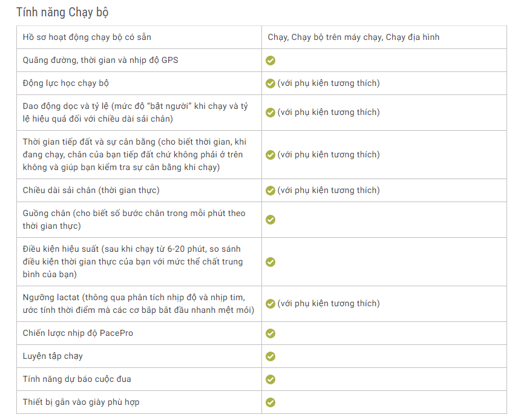Click checkmark for Chiều dài sải chân row
The image size is (518, 420).
270,191
